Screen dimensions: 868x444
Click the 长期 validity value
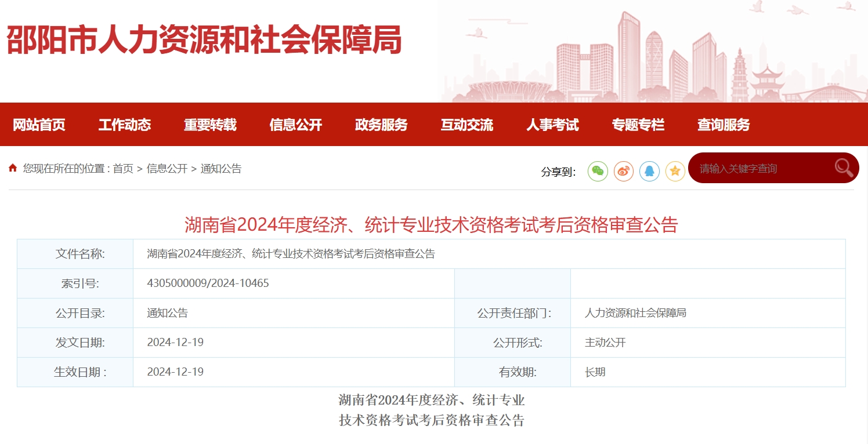tap(595, 372)
